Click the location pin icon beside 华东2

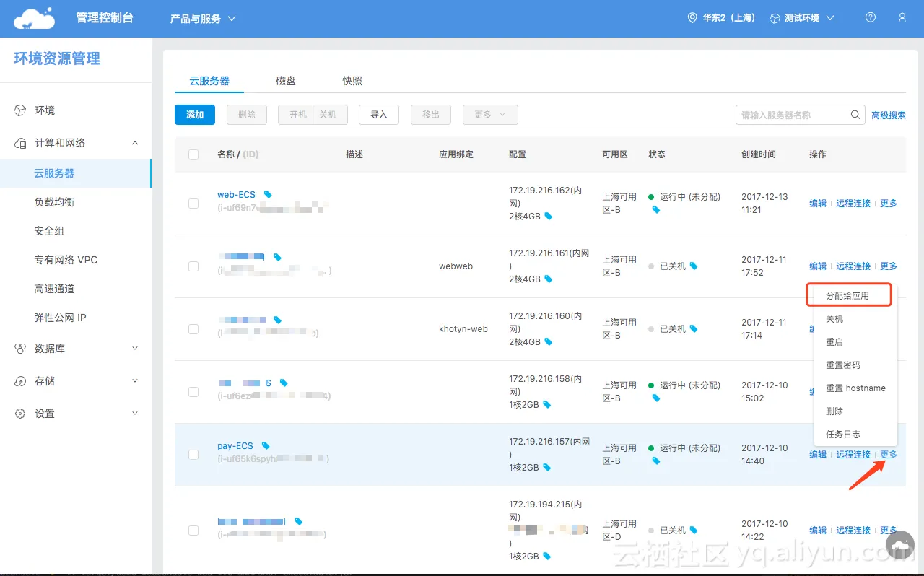point(693,18)
